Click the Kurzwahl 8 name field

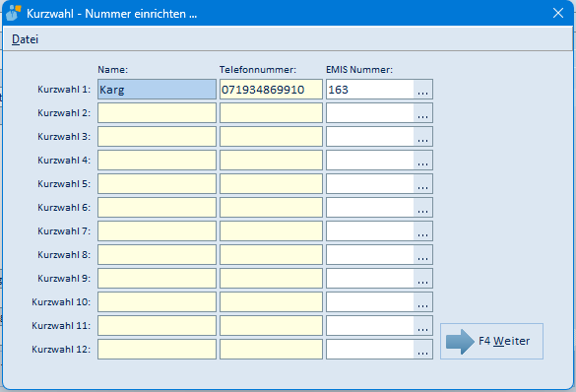[x=157, y=254]
